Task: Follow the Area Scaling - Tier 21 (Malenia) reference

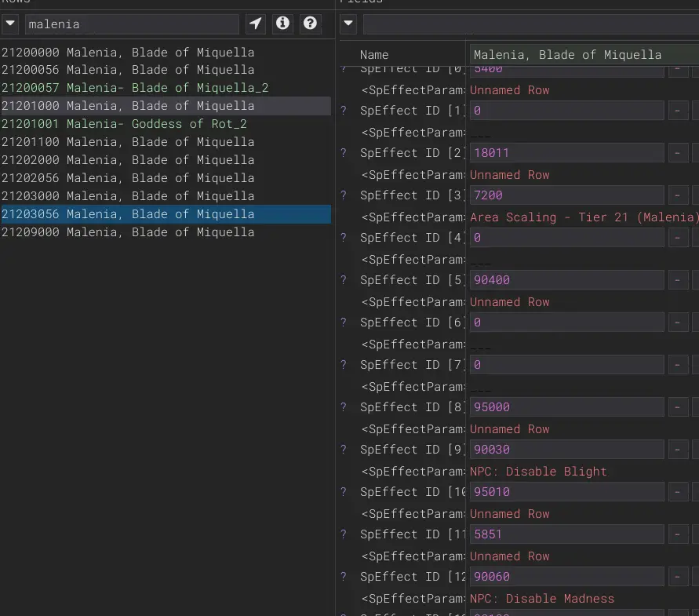Action: pos(584,217)
